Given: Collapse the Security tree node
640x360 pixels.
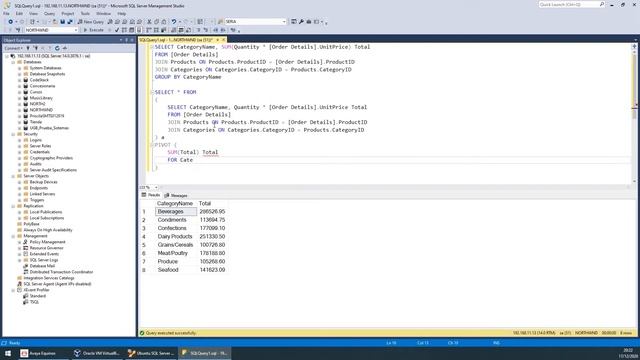Looking at the screenshot, I should coord(13,134).
